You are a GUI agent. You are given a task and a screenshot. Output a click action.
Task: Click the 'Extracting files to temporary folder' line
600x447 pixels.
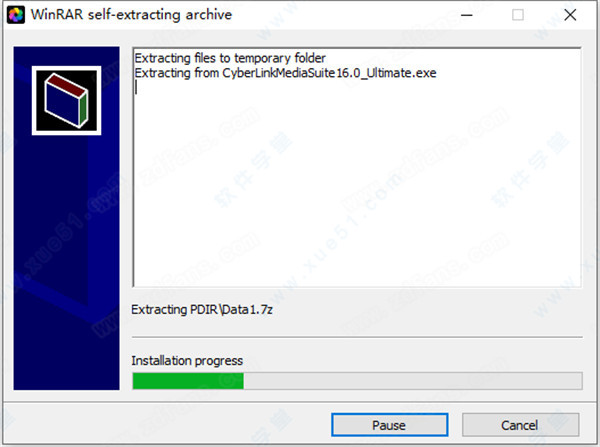pyautogui.click(x=230, y=58)
